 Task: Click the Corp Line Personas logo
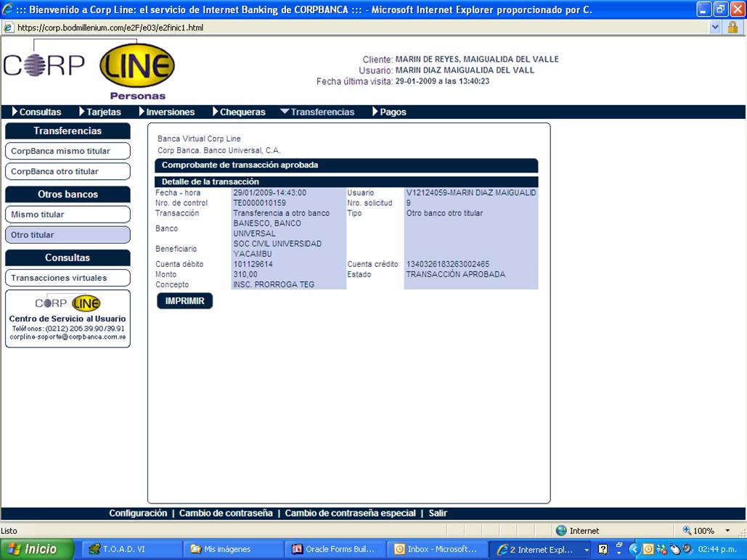(89, 70)
